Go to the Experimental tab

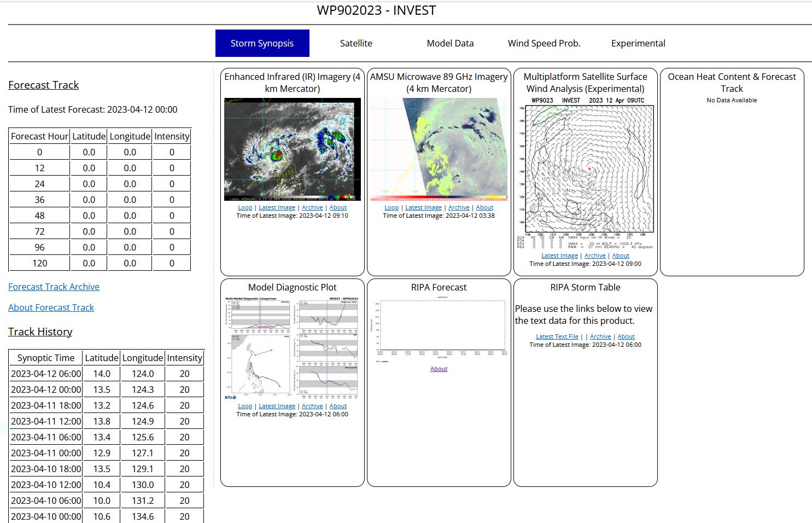638,43
